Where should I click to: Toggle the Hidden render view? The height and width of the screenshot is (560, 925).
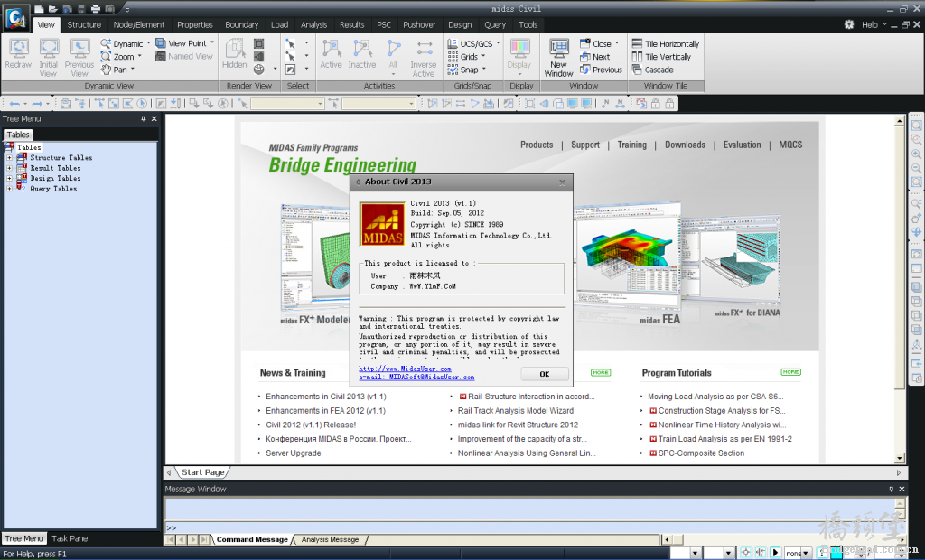(x=235, y=49)
